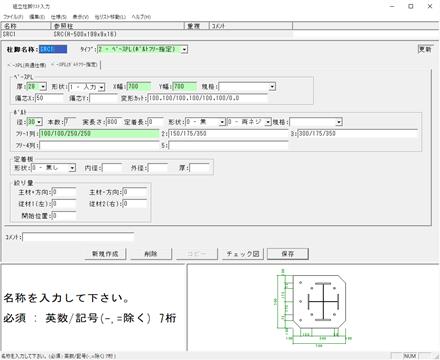This screenshot has height=360, width=440.
Task: Click the 定着長 input field
Action: 156,122
